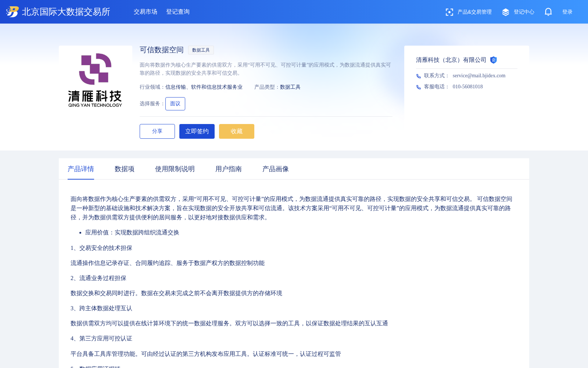This screenshot has width=588, height=368.
Task: Click phone number 010-56081018
Action: (468, 87)
